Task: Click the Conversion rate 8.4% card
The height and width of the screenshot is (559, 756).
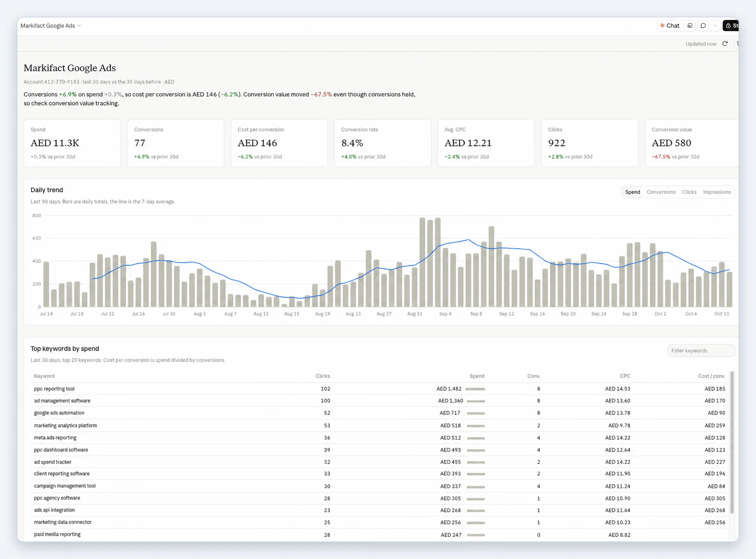Action: 383,143
